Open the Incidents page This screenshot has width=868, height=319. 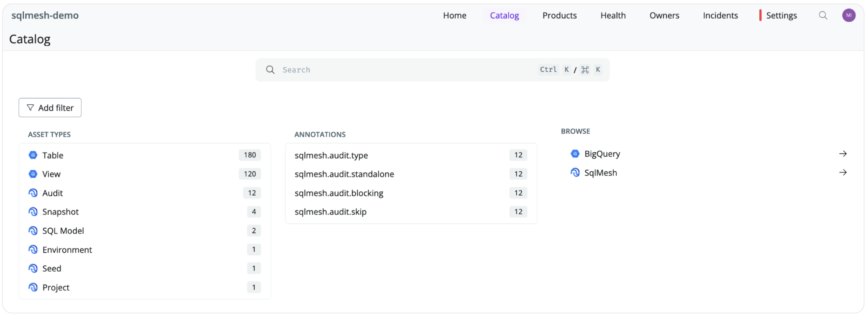click(720, 15)
